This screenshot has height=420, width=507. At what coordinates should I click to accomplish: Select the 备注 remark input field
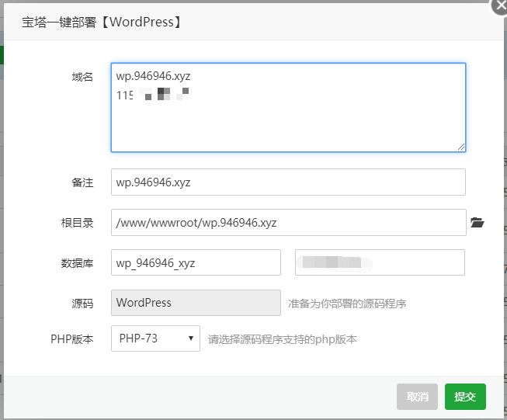288,182
